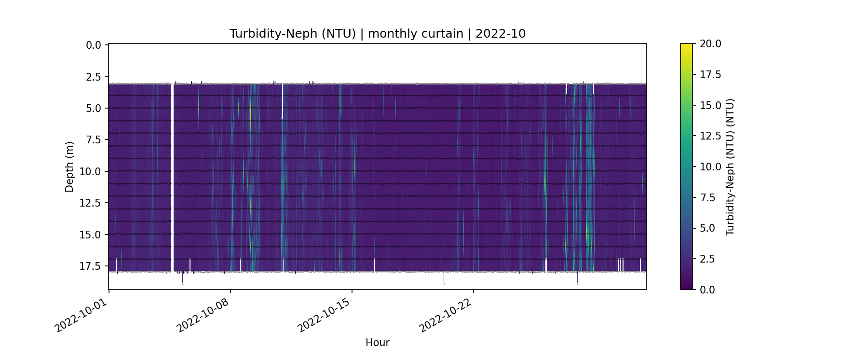The width and height of the screenshot is (868, 362).
Task: Click the 12.5 depth axis tick label
Action: [x=91, y=203]
